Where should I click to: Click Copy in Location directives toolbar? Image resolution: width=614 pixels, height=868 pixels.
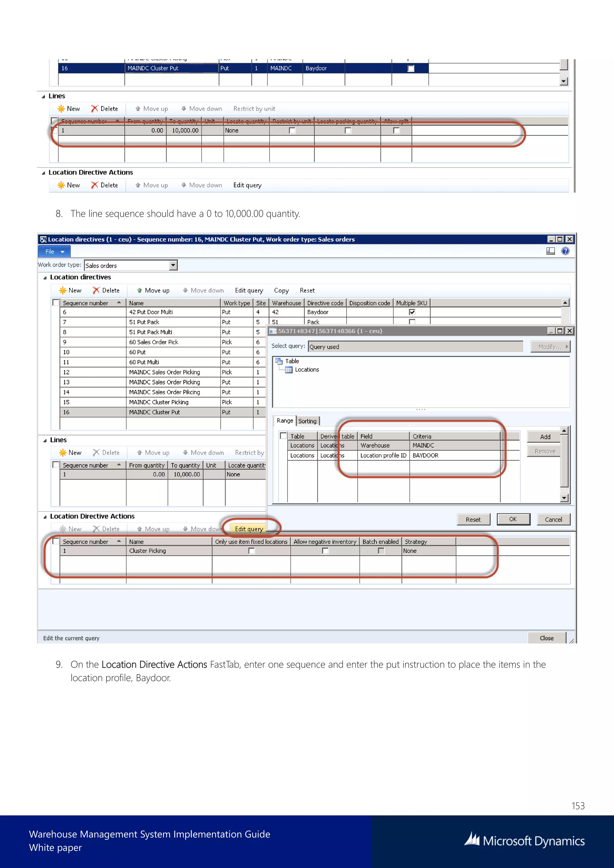[x=281, y=290]
